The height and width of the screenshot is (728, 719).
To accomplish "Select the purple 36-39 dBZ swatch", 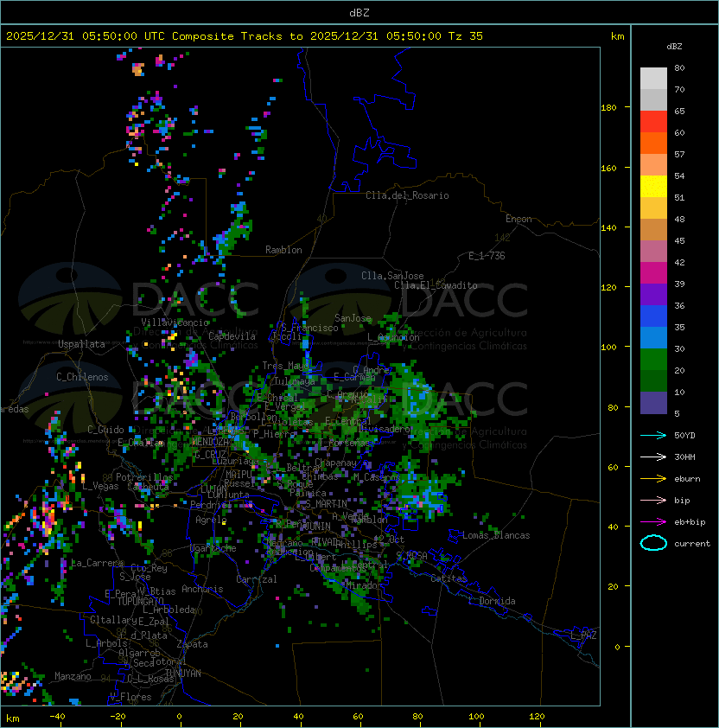I will (653, 294).
